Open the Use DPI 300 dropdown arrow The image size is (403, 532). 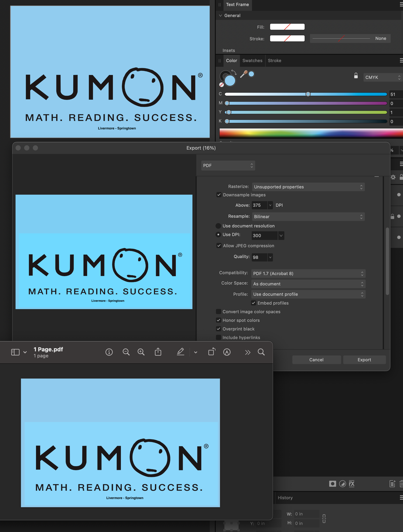tap(281, 235)
